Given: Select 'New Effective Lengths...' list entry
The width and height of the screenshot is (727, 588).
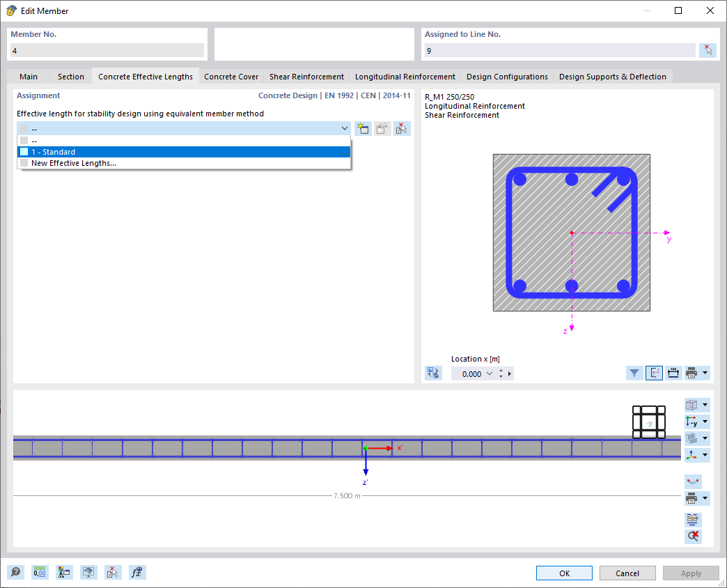Looking at the screenshot, I should point(184,163).
